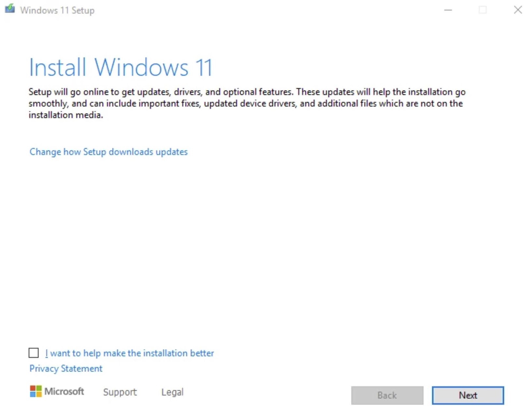Image resolution: width=532 pixels, height=416 pixels.
Task: Enable help make the installation better checkbox
Action: pyautogui.click(x=34, y=353)
